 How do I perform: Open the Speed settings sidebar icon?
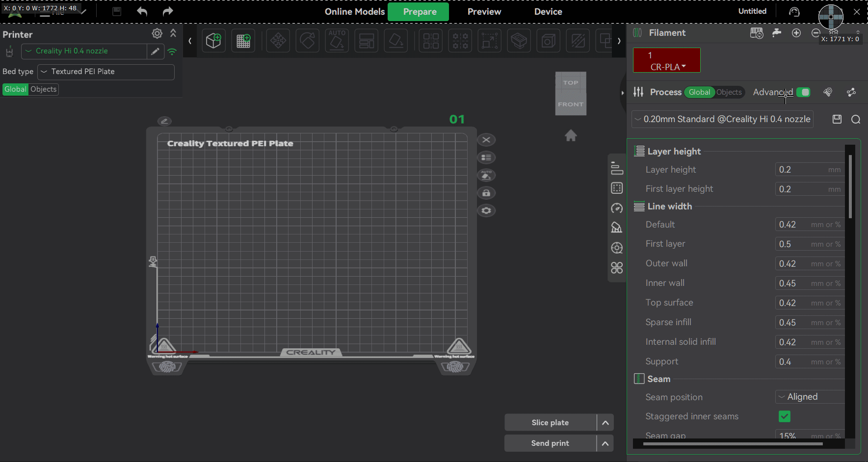617,208
